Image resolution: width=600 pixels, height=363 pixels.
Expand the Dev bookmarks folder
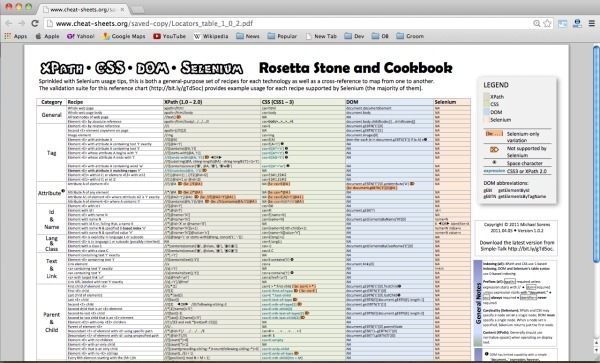point(354,36)
